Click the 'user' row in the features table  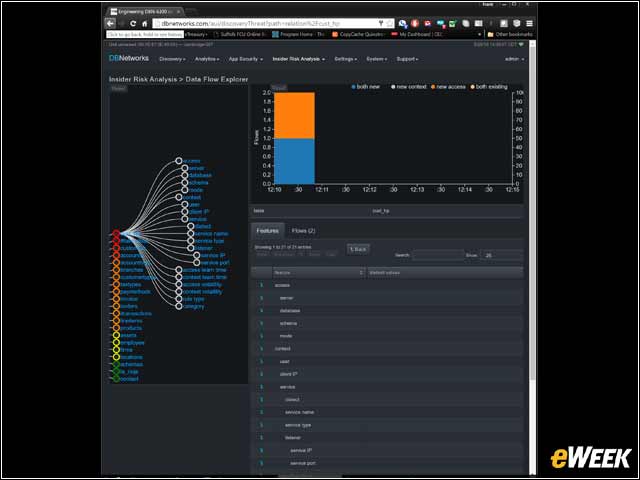(x=389, y=361)
